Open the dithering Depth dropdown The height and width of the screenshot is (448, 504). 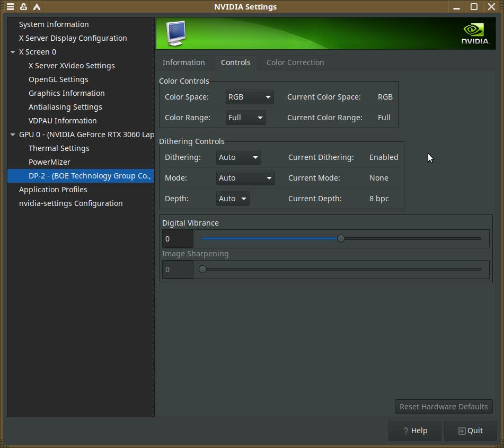pos(233,199)
